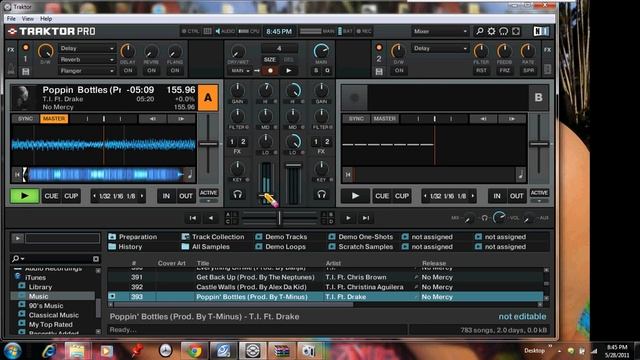
Task: Open the File menu
Action: tap(11, 19)
